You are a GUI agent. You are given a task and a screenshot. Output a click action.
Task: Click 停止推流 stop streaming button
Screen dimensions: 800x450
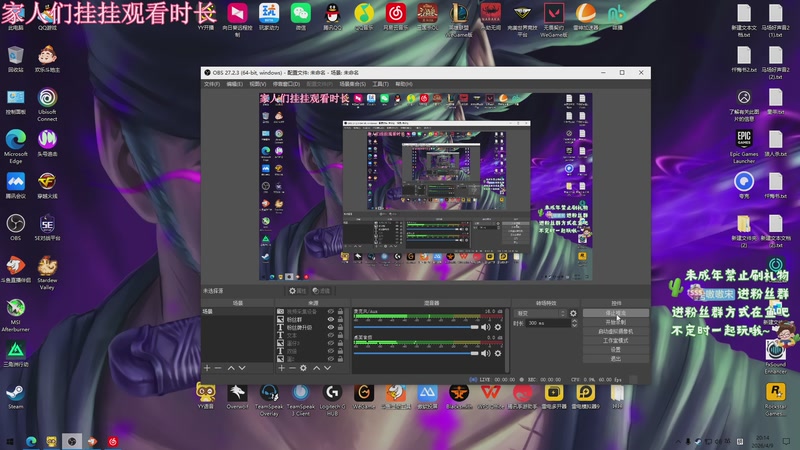pyautogui.click(x=616, y=313)
